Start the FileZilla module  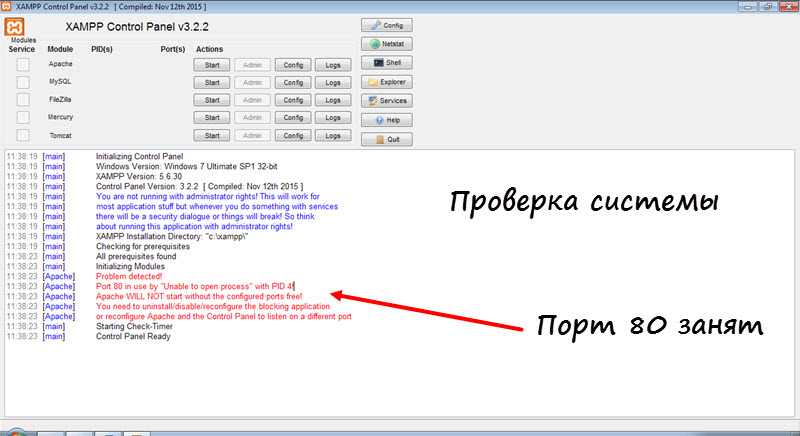(x=212, y=100)
